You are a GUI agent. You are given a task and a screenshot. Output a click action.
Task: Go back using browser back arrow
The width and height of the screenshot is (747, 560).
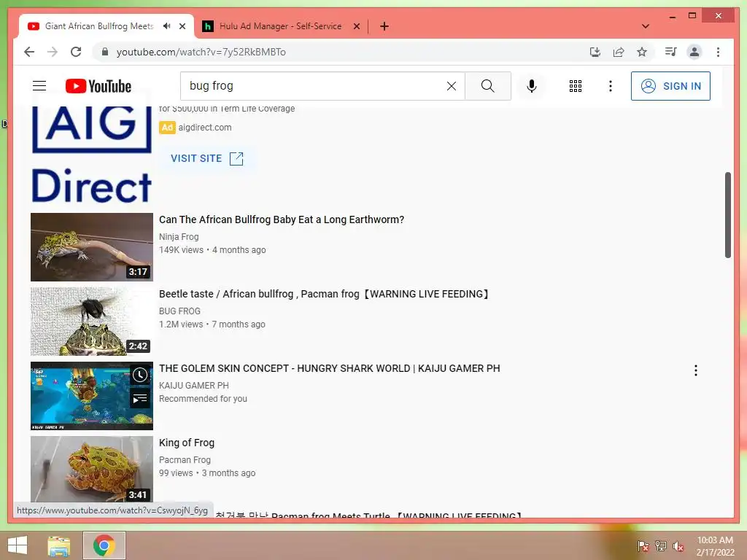(29, 52)
